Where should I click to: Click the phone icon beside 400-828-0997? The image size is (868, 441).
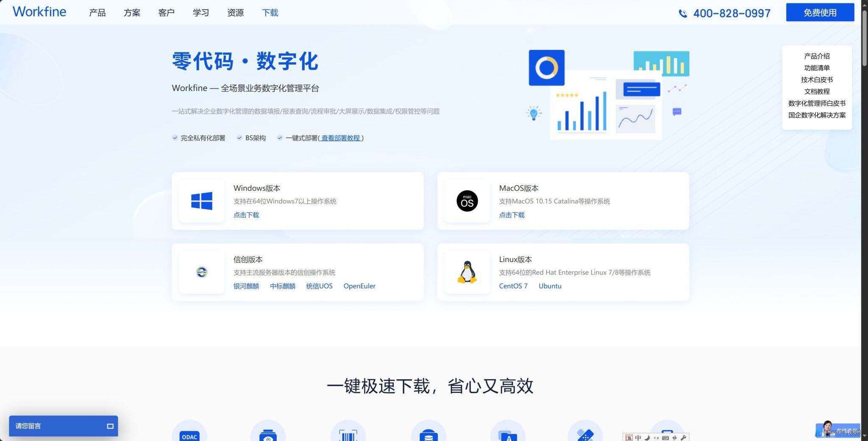coord(683,14)
